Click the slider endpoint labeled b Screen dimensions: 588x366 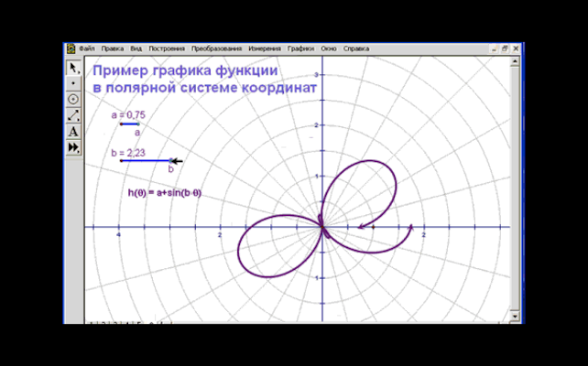coord(171,161)
